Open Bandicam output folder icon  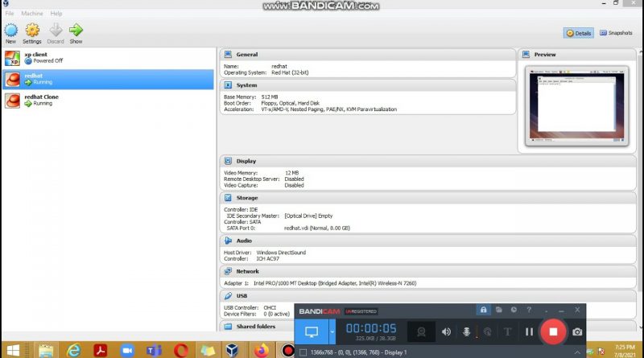click(x=498, y=310)
